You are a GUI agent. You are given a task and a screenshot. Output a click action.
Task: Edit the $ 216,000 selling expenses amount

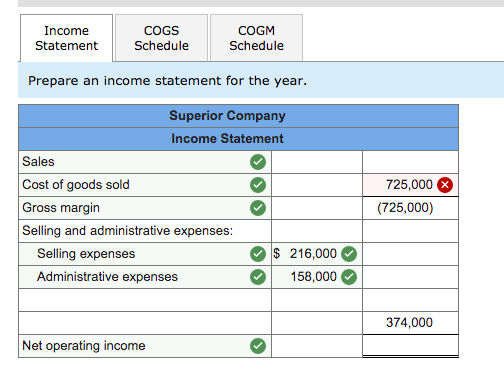(317, 254)
